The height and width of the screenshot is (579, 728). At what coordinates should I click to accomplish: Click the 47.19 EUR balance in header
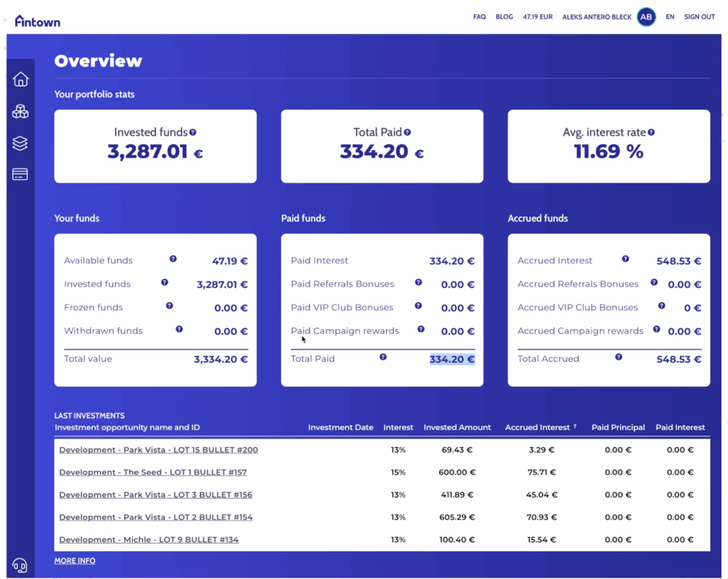[537, 17]
